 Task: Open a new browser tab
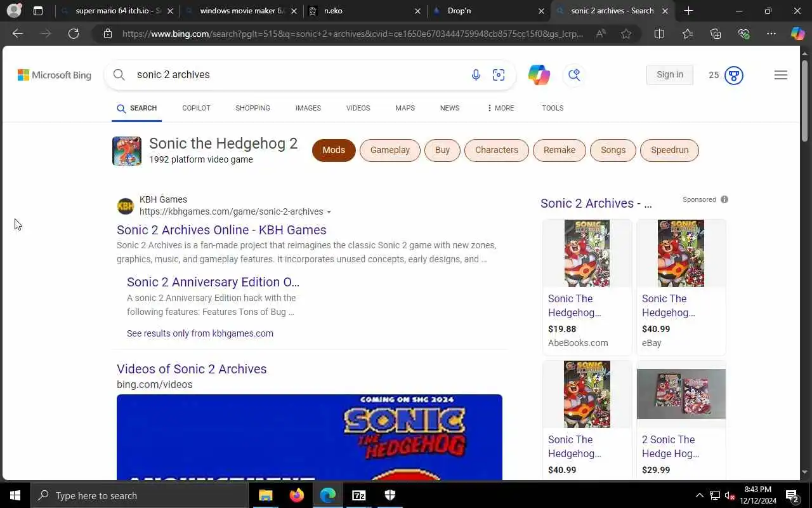click(x=688, y=11)
